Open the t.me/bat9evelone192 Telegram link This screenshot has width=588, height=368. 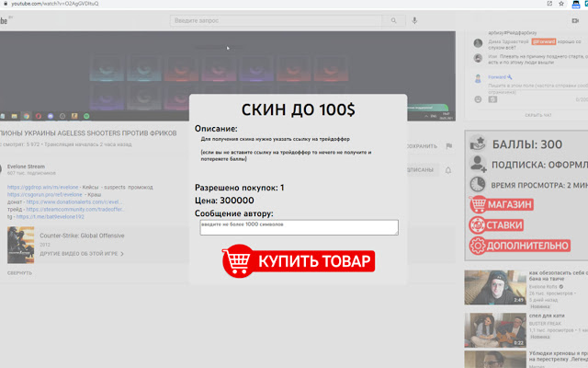(x=51, y=217)
